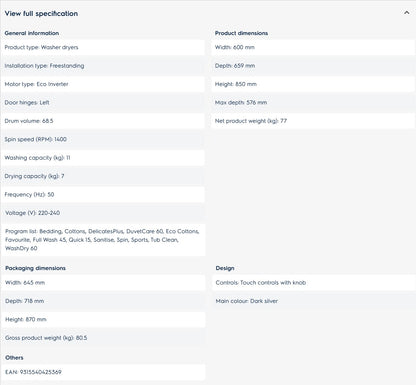416x385 pixels.
Task: Click the Packaging dimensions section heading
Action: [x=35, y=268]
